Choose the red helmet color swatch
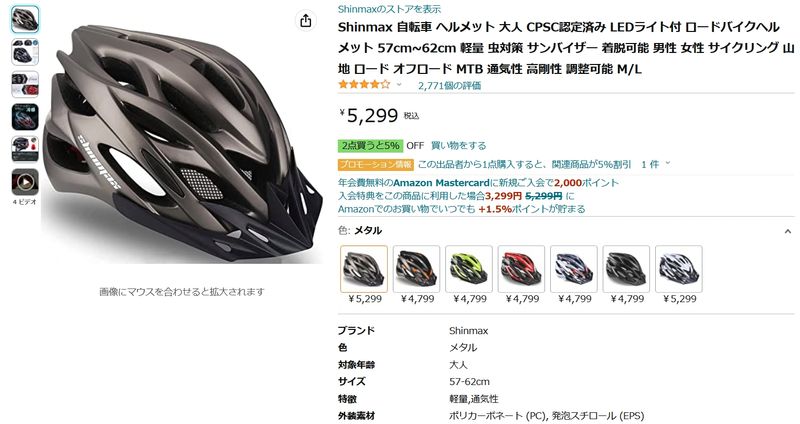 pos(521,269)
